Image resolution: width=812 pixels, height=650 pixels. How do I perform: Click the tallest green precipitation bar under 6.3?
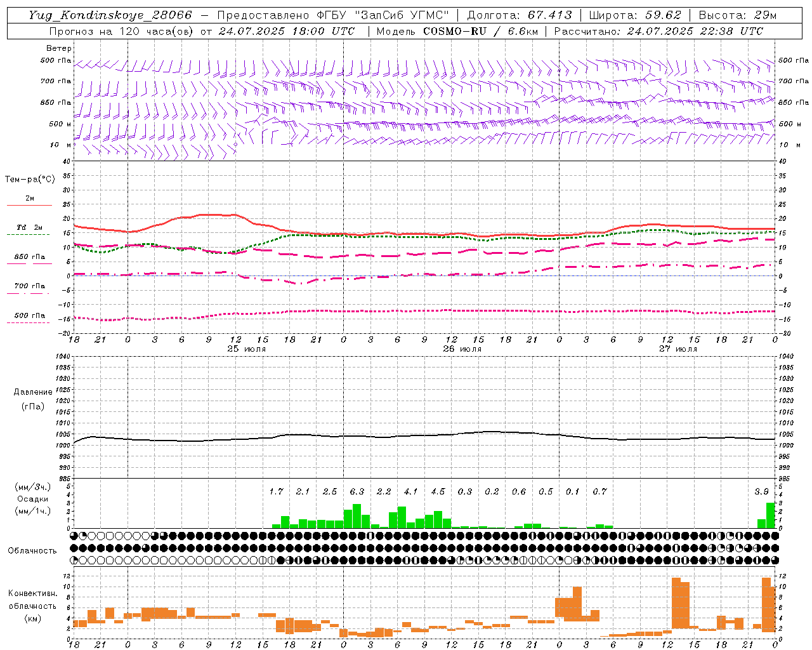(x=357, y=516)
